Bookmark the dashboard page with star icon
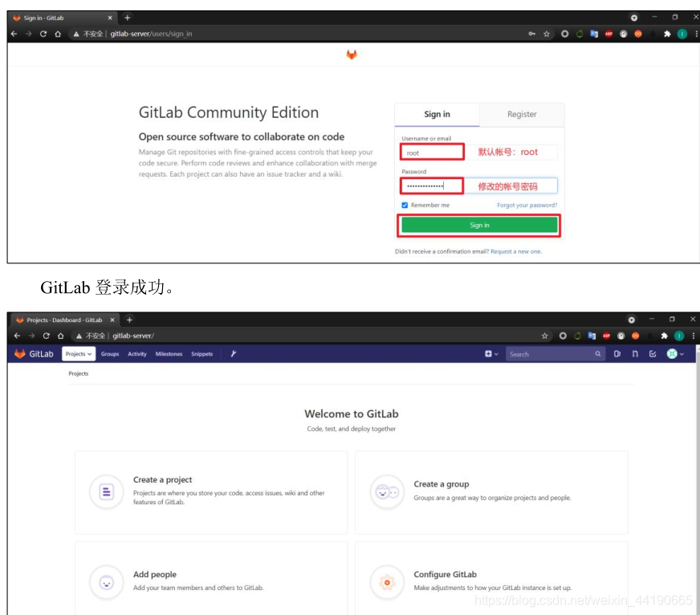 coord(544,336)
